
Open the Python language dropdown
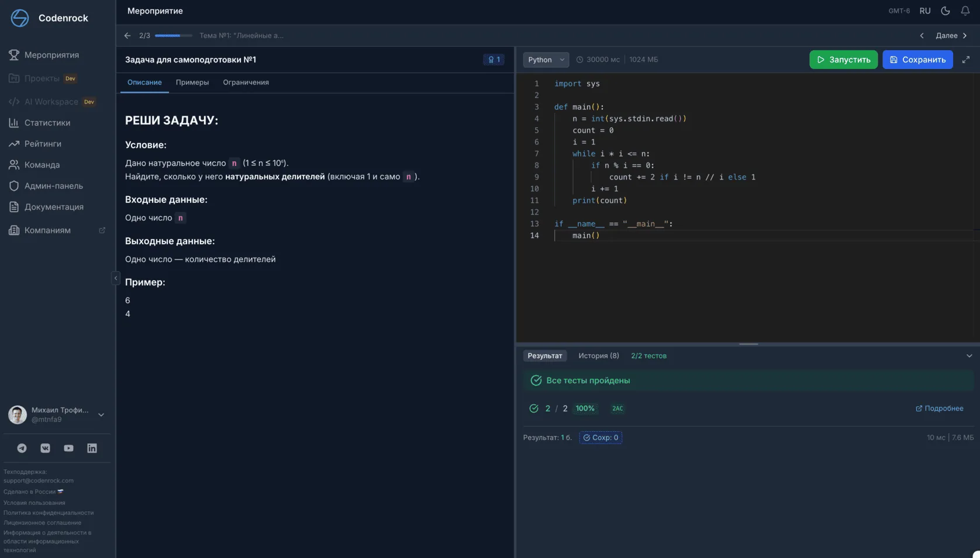coord(546,60)
